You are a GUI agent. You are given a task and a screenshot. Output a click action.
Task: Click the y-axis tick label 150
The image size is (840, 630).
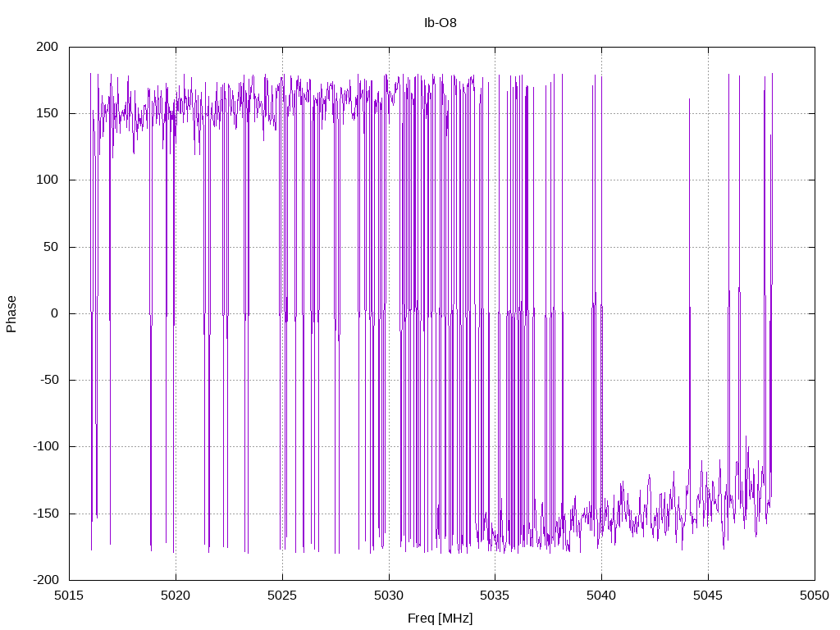click(47, 113)
